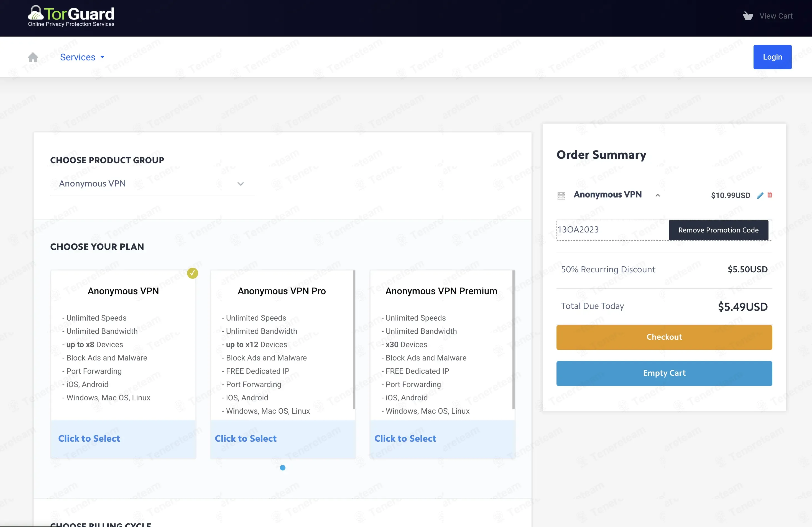Image resolution: width=812 pixels, height=527 pixels.
Task: Click the server icon beside Anonymous VPN
Action: 561,196
